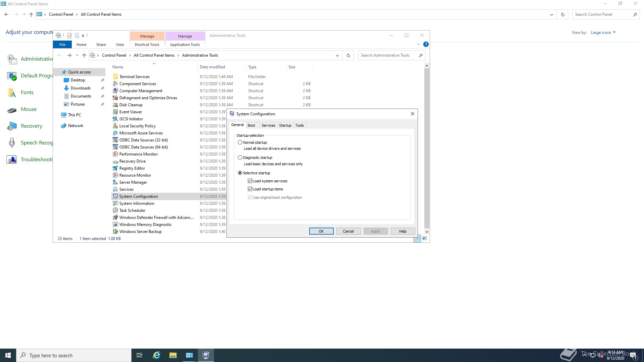Switch to the Tools tab
This screenshot has height=362, width=644.
pos(300,125)
